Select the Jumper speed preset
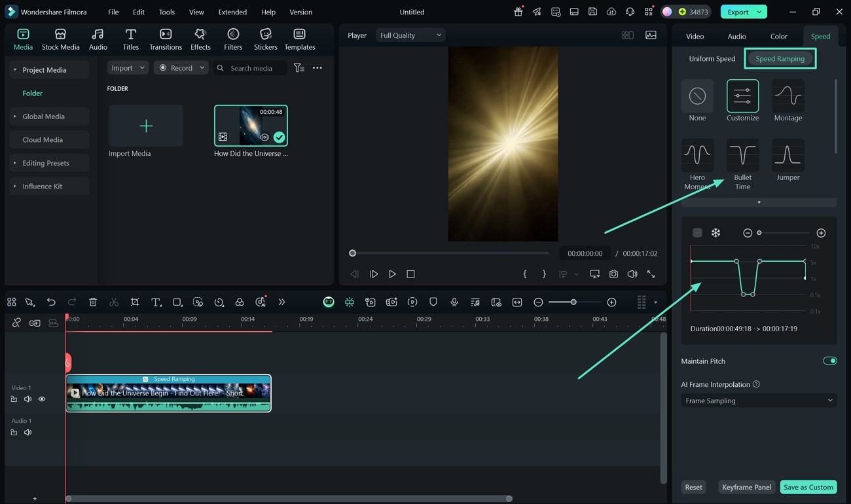Image resolution: width=851 pixels, height=504 pixels. tap(788, 160)
